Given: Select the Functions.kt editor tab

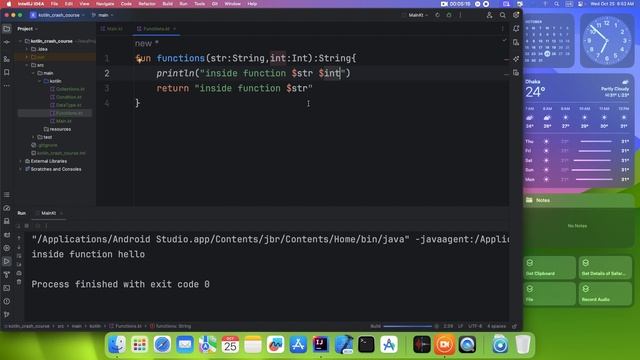Looking at the screenshot, I should (x=156, y=29).
